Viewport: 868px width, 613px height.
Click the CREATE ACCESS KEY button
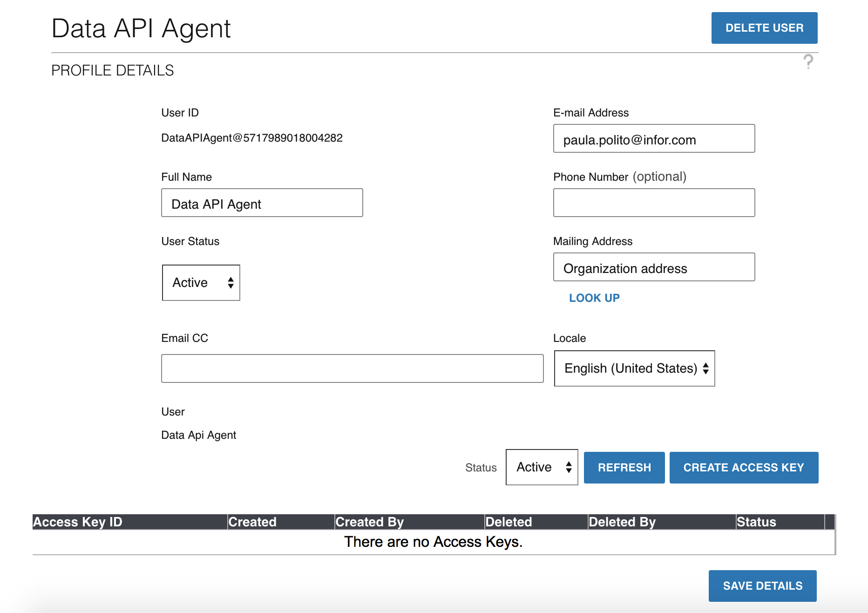click(x=744, y=467)
